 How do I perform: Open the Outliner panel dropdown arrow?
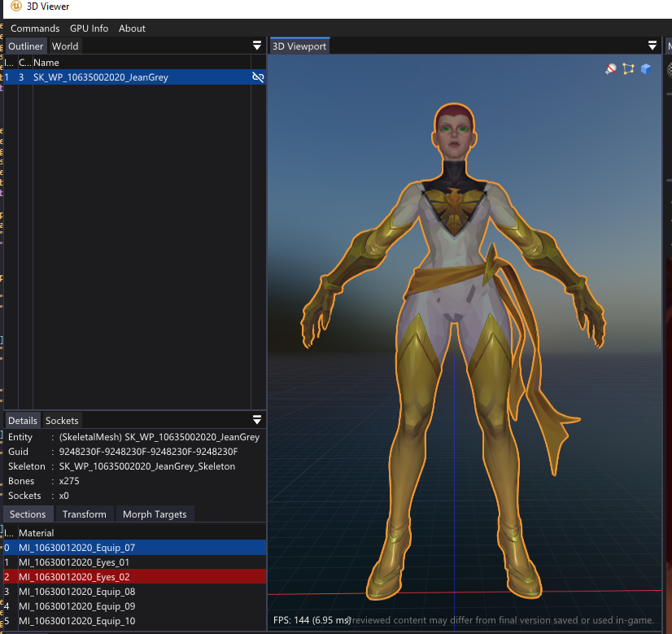[257, 46]
